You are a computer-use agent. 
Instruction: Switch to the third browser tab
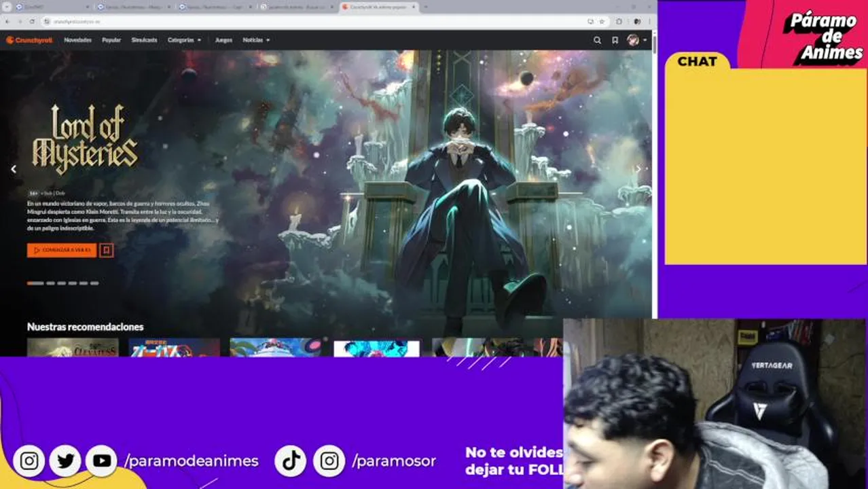click(215, 7)
